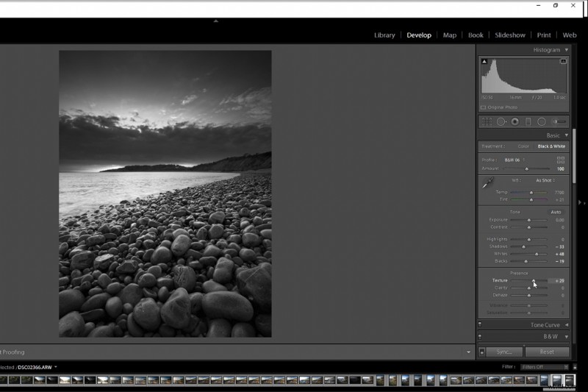This screenshot has height=392, width=588.
Task: Toggle the auto sync switch beside Sync
Action: pyautogui.click(x=482, y=352)
